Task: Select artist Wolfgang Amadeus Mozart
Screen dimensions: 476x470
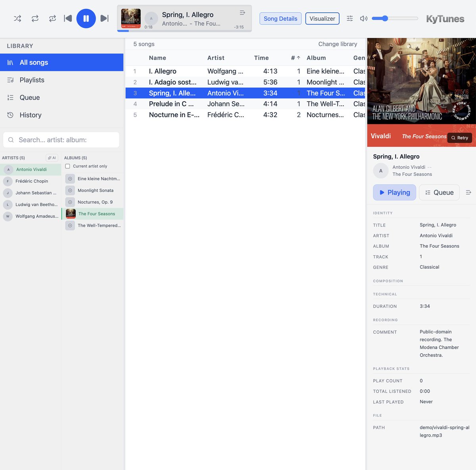Action: click(31, 216)
